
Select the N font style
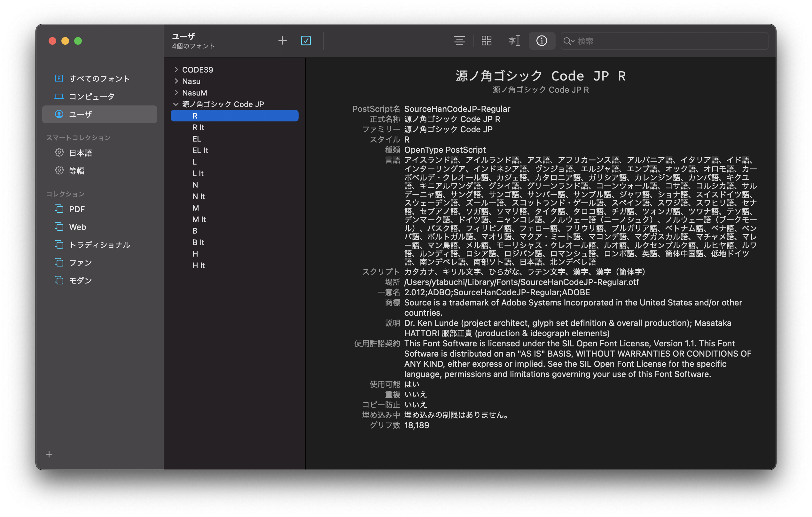pos(234,185)
